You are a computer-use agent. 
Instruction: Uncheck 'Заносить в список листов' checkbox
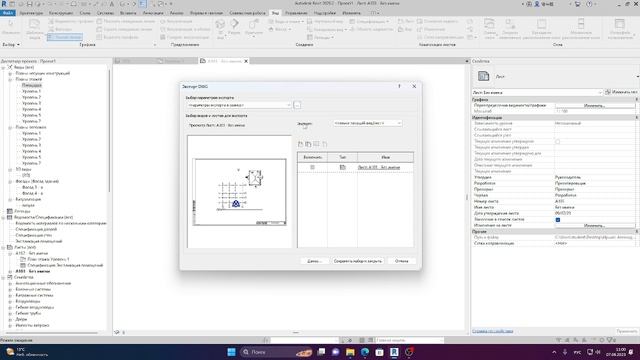pyautogui.click(x=558, y=220)
